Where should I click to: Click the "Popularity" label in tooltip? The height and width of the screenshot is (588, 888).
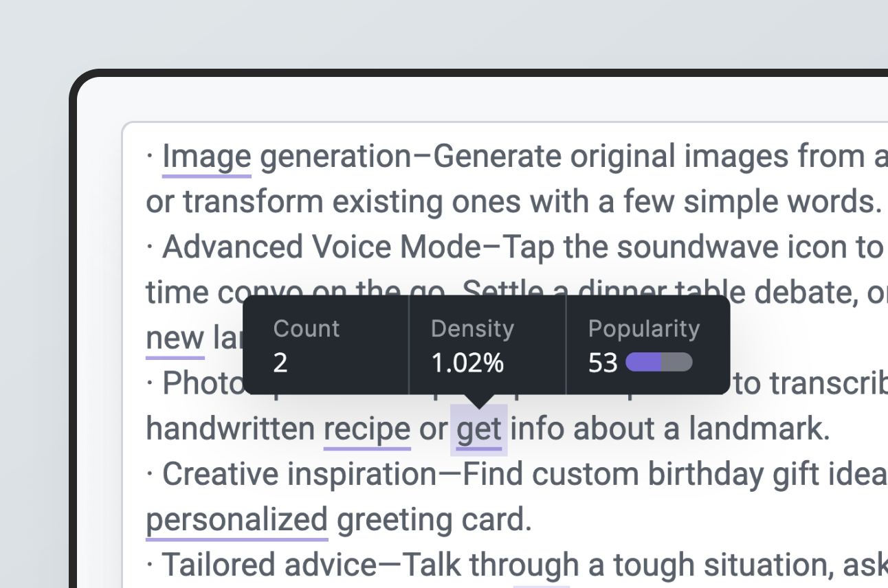(643, 328)
